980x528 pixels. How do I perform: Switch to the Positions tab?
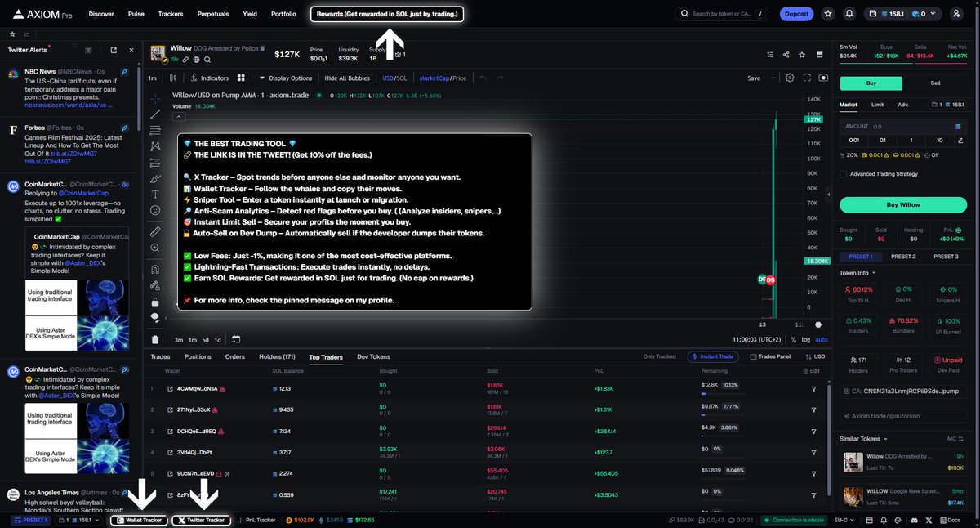click(x=198, y=356)
